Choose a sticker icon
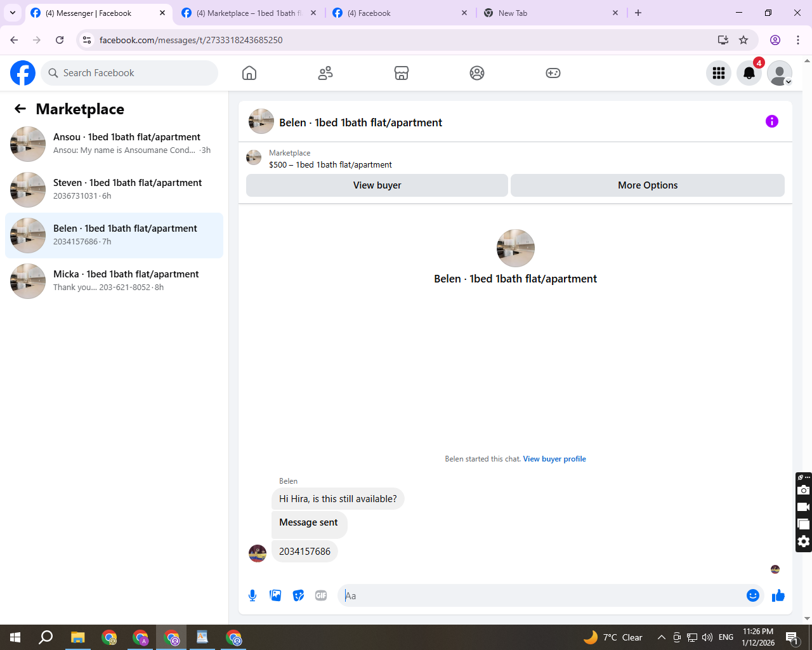The width and height of the screenshot is (812, 650). (298, 595)
